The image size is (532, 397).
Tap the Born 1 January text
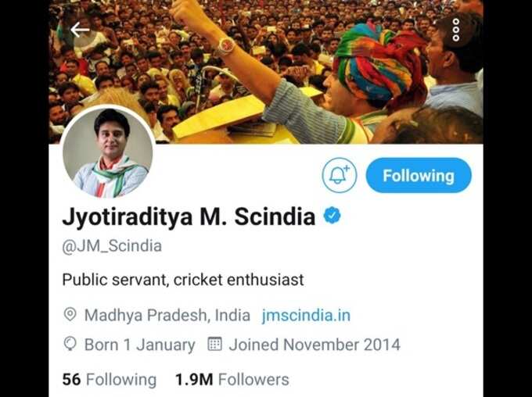coord(139,345)
